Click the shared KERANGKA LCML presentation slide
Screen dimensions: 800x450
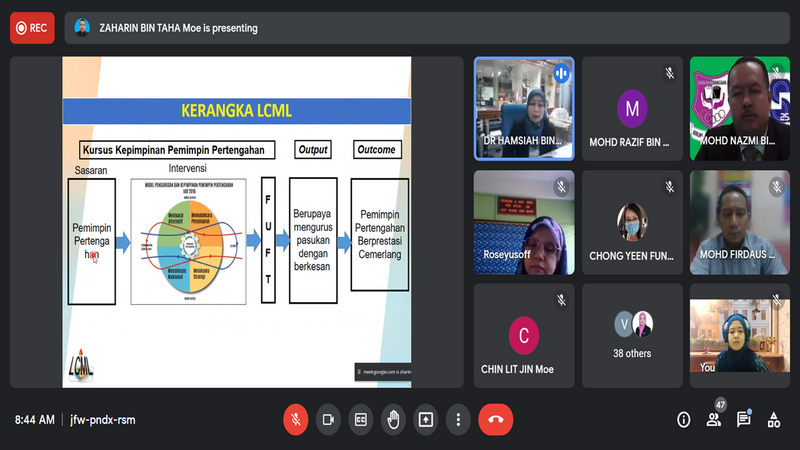point(237,221)
